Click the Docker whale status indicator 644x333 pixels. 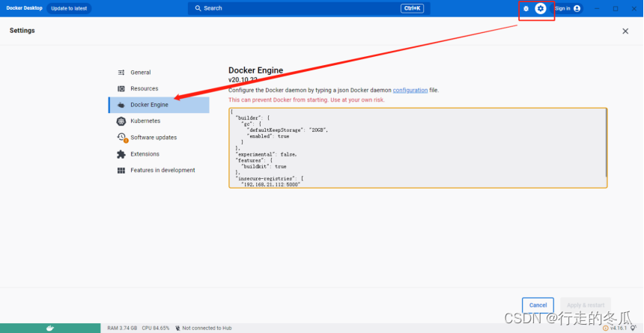tap(50, 328)
